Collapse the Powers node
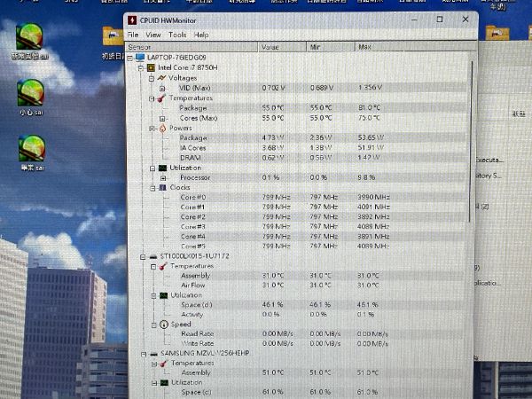This screenshot has width=532, height=399. tap(153, 129)
